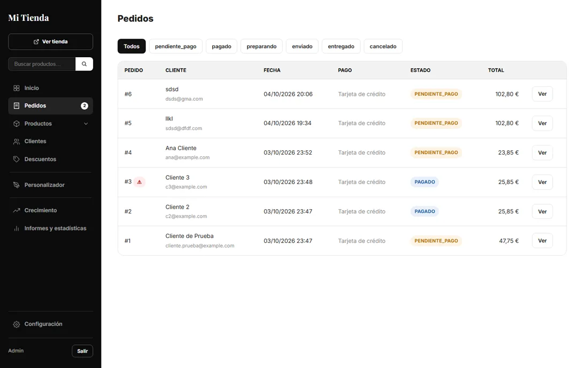Click the date 03/10/2026 23:52

point(288,152)
